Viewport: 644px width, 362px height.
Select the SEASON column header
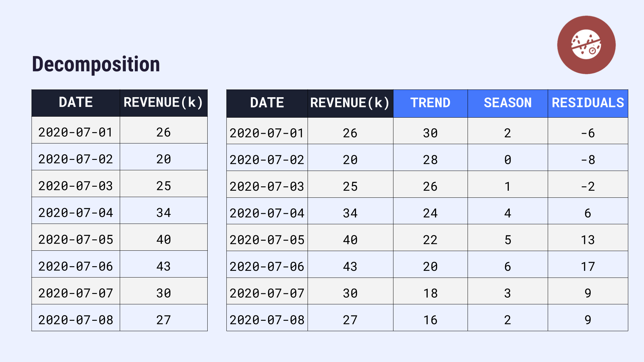507,103
